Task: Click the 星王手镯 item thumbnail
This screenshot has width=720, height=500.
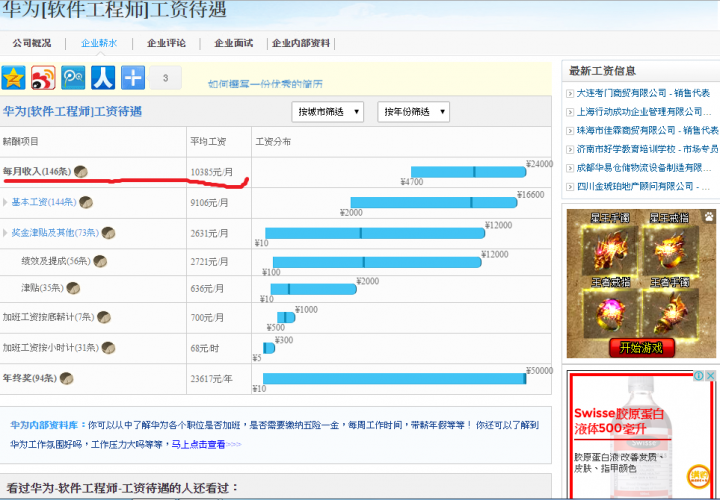Action: coord(611,251)
